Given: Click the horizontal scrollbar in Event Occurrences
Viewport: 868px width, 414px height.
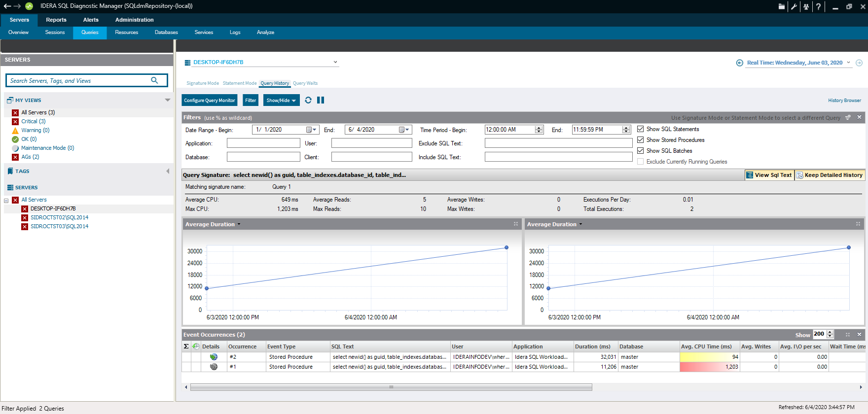Looking at the screenshot, I should click(391, 387).
